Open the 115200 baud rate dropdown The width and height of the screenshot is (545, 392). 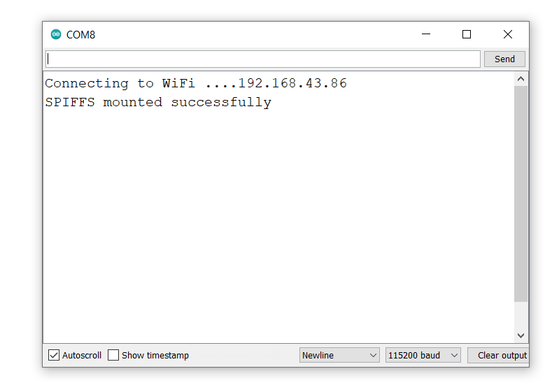(423, 355)
